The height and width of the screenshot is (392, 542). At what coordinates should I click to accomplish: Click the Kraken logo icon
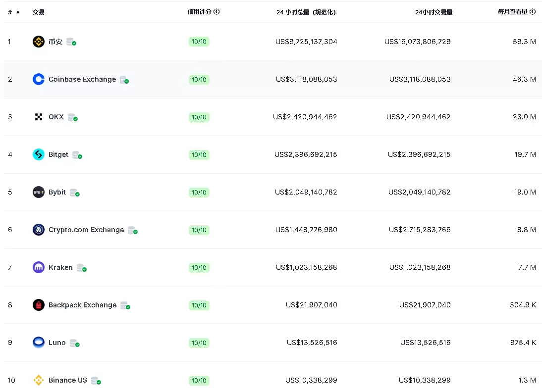(39, 267)
